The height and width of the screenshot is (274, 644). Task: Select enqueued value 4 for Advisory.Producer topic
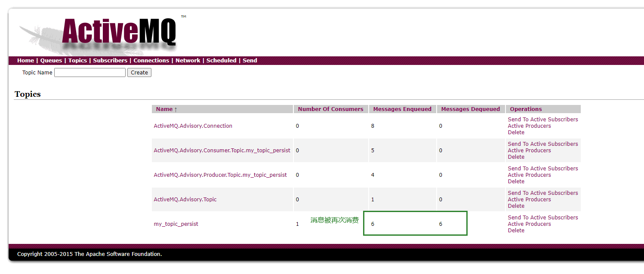point(373,175)
